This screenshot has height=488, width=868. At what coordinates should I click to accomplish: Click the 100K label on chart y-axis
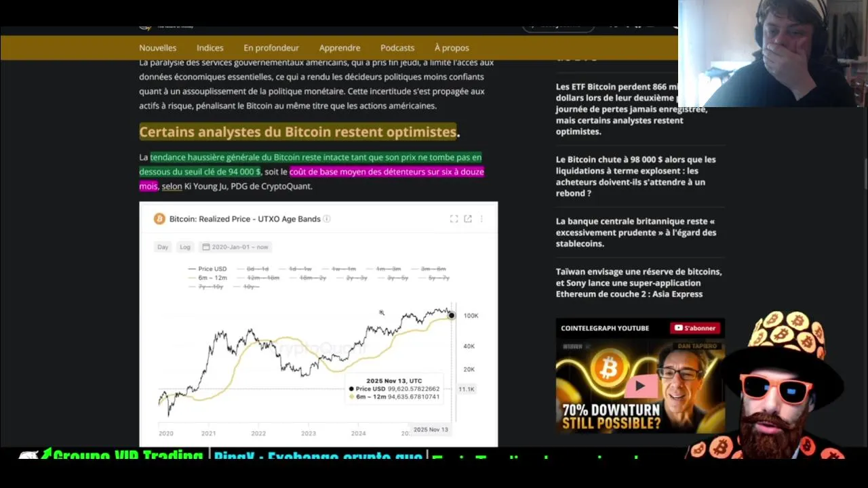[471, 316]
